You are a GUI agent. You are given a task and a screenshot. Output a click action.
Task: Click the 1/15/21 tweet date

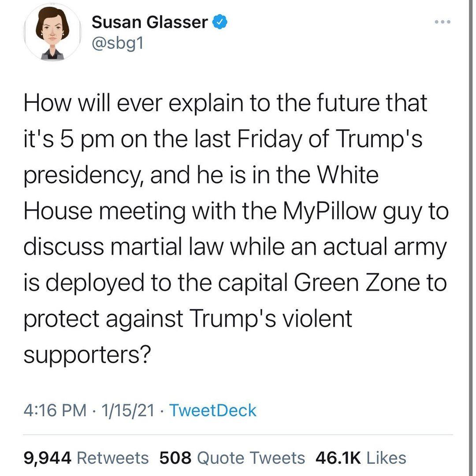pos(128,410)
